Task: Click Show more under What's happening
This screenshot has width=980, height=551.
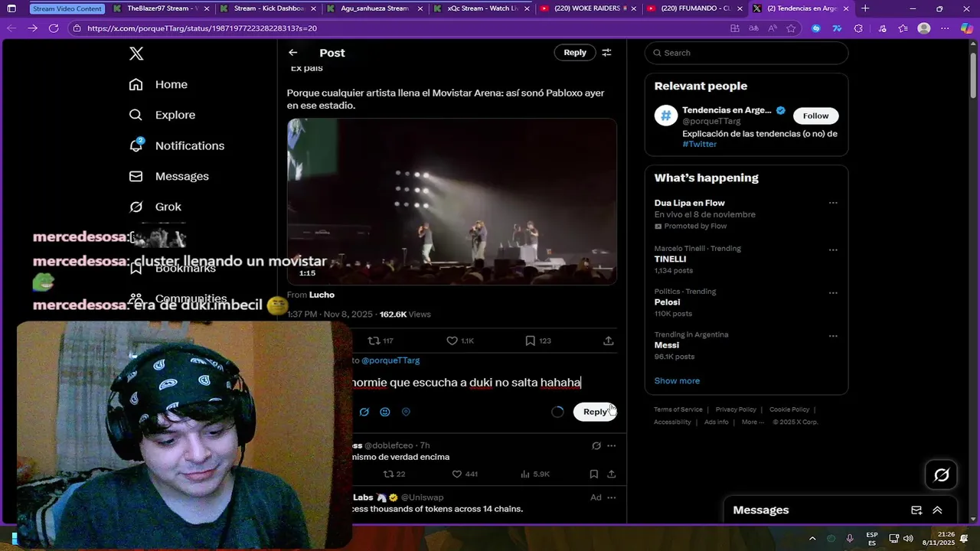Action: 677,380
